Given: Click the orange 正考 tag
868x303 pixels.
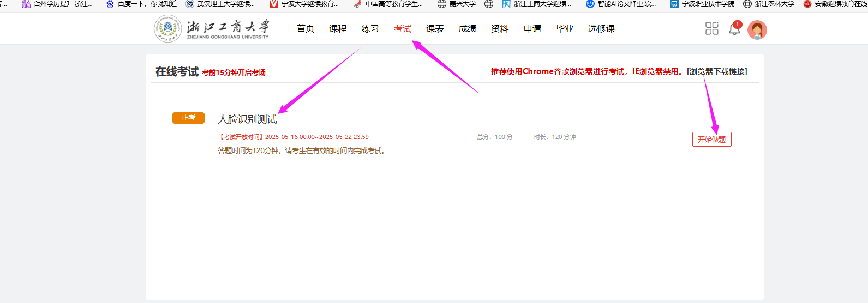Looking at the screenshot, I should [x=188, y=118].
